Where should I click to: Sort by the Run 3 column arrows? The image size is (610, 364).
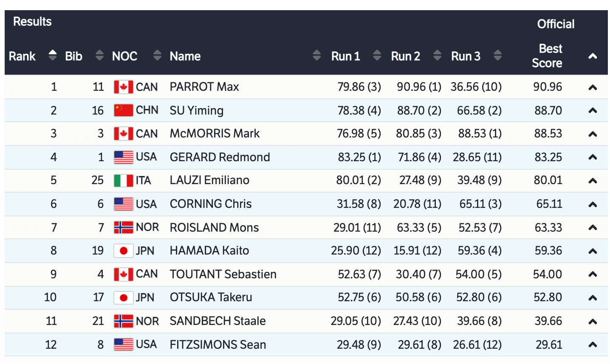[497, 56]
